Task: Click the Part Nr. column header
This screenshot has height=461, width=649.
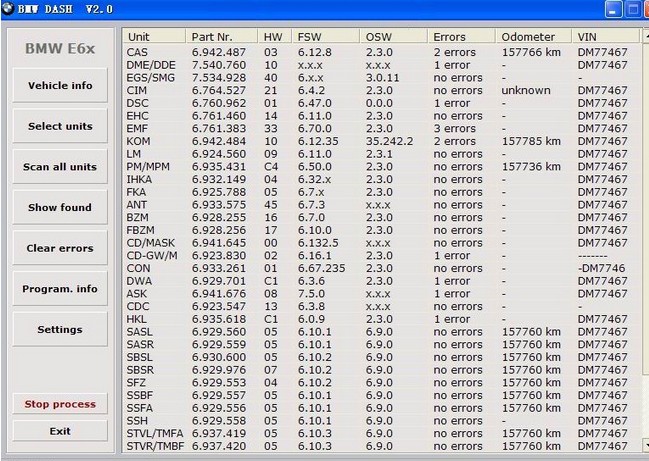Action: pos(221,36)
